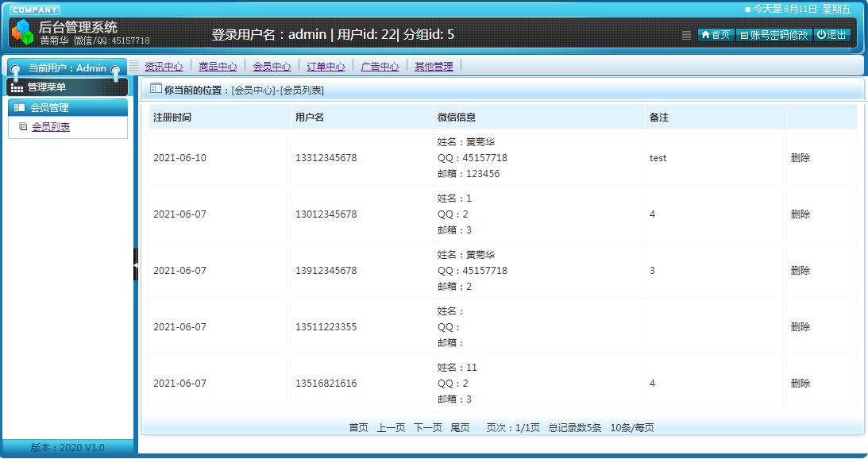This screenshot has height=459, width=868.
Task: Open the 广告中心 menu
Action: 380,67
